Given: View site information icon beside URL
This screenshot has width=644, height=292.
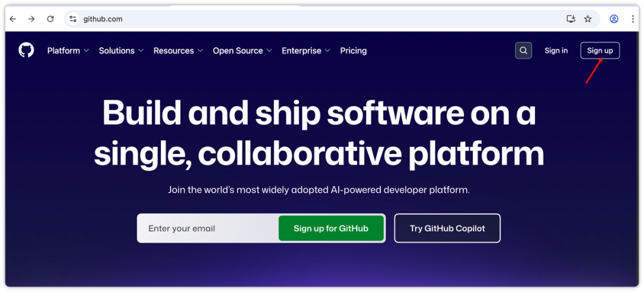Looking at the screenshot, I should [73, 19].
